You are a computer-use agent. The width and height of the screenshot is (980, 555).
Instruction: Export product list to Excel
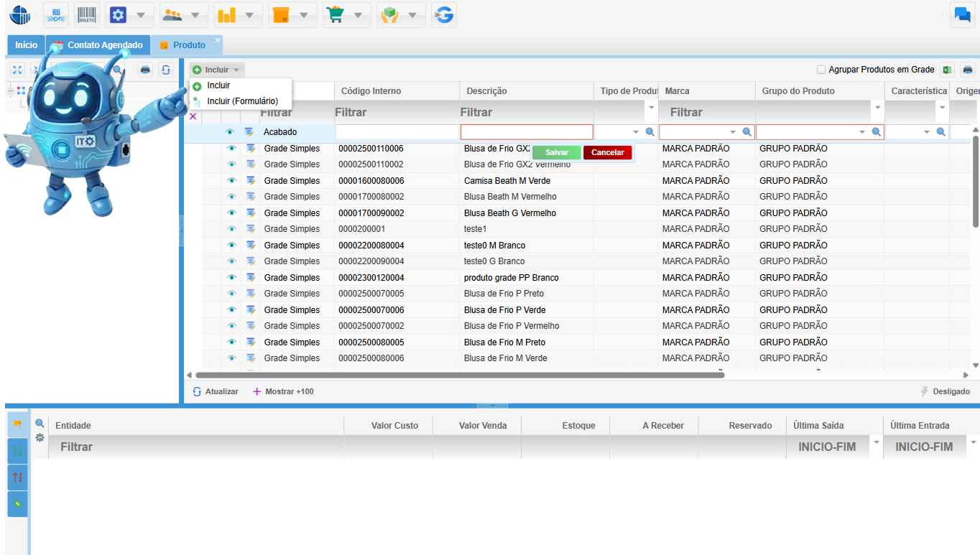(947, 70)
